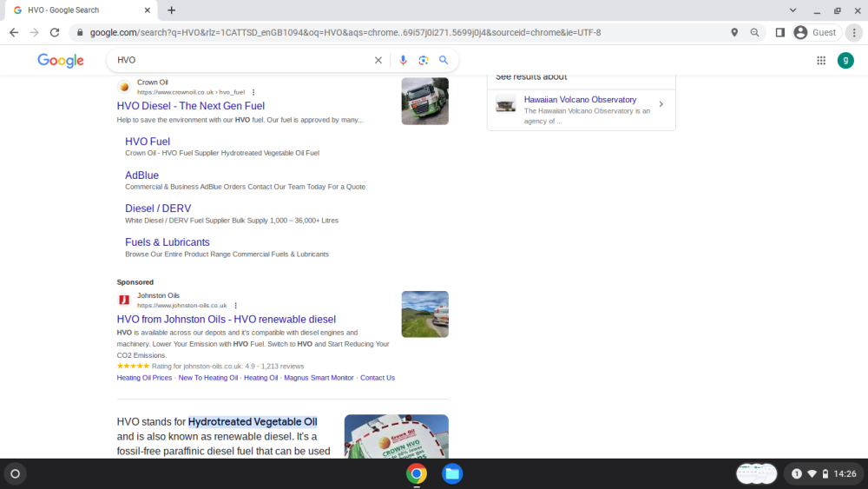Screen dimensions: 868x489
Task: Open the Crown HVO tanker snippet image
Action: coord(397,436)
